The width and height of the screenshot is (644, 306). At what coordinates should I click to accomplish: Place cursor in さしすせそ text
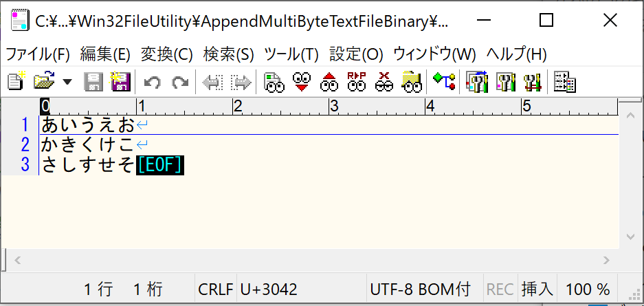pos(88,165)
